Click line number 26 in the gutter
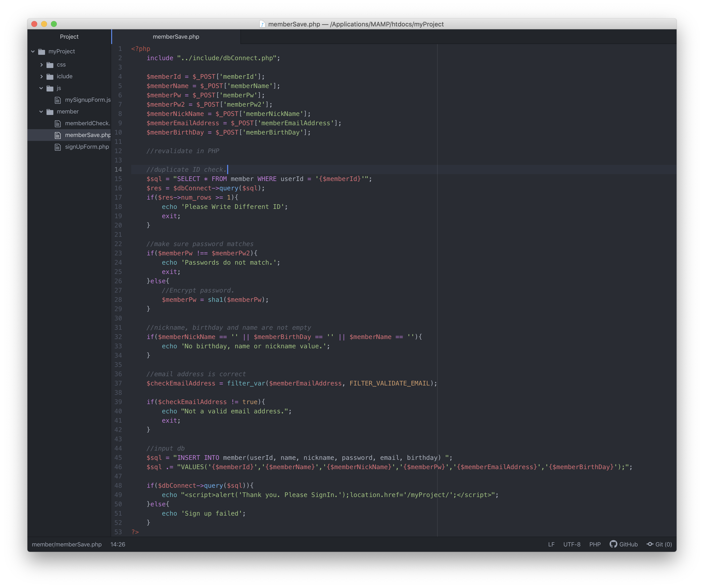The image size is (704, 588). (118, 281)
